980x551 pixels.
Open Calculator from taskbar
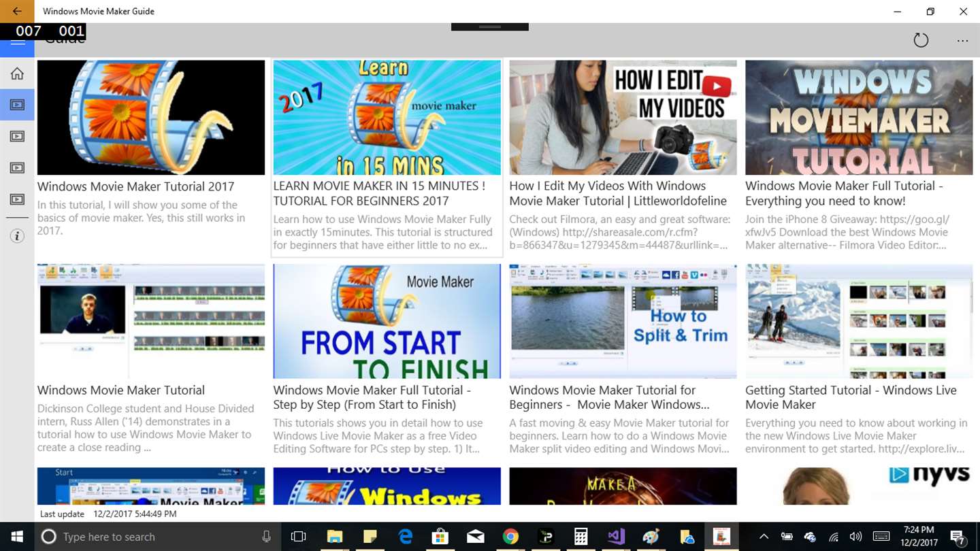pyautogui.click(x=581, y=537)
